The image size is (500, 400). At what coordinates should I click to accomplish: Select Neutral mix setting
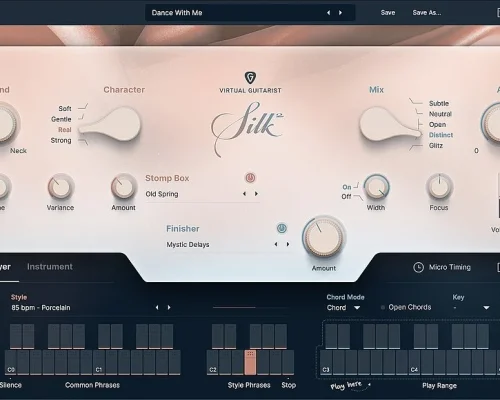[440, 114]
